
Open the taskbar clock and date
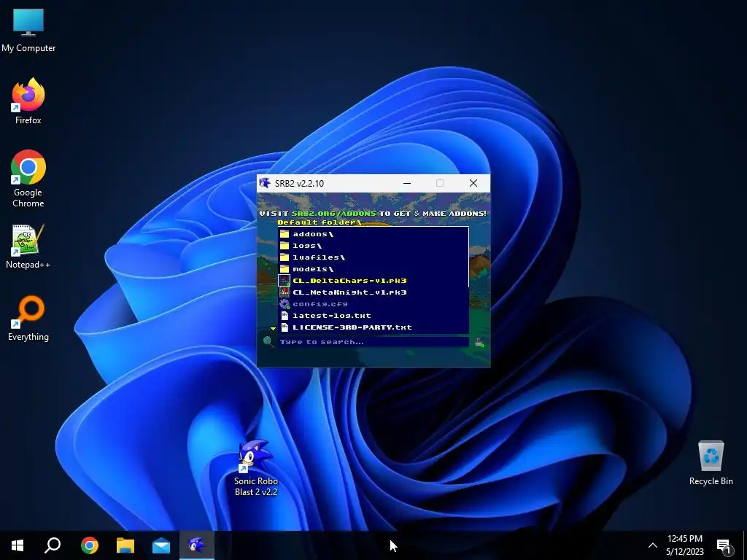[x=684, y=545]
